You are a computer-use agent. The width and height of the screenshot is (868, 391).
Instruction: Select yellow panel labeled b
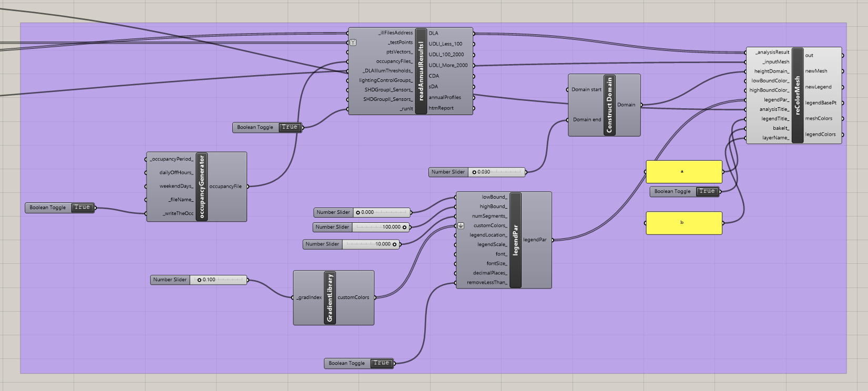pos(683,223)
